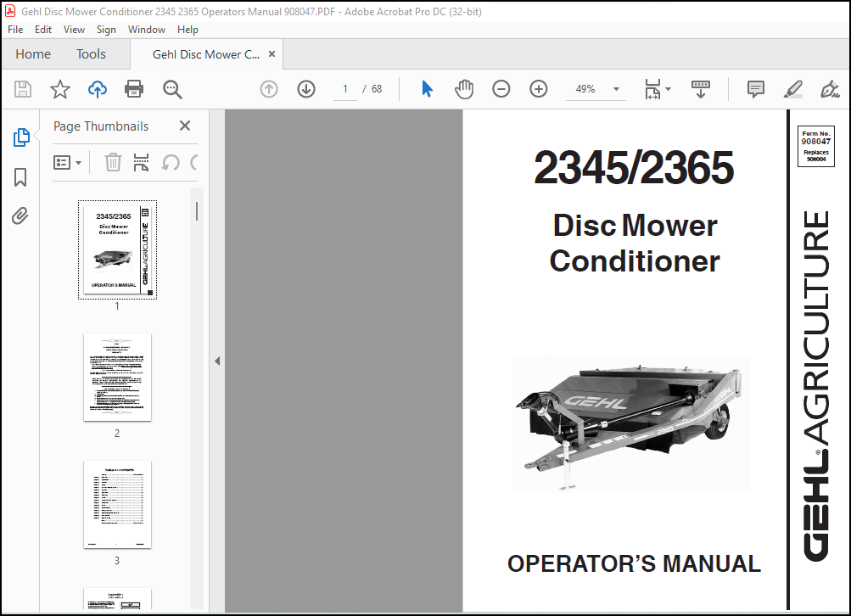This screenshot has height=616, width=851.
Task: Click the Form No. 908047 box
Action: pos(815,146)
